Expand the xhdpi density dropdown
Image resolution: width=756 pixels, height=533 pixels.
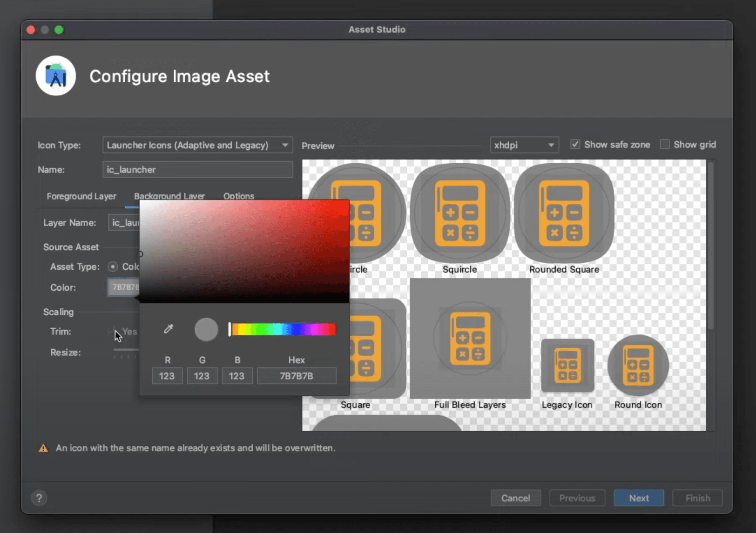click(524, 145)
